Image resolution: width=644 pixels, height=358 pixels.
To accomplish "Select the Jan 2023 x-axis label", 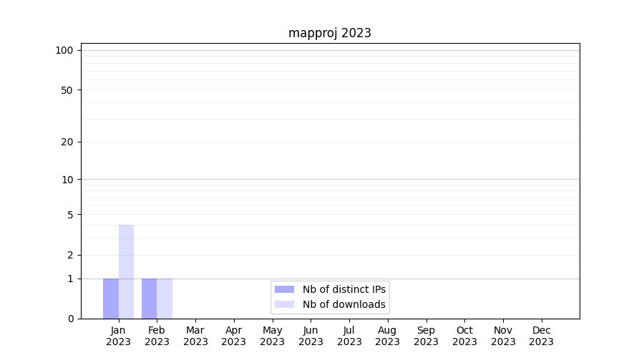I will pyautogui.click(x=118, y=336).
